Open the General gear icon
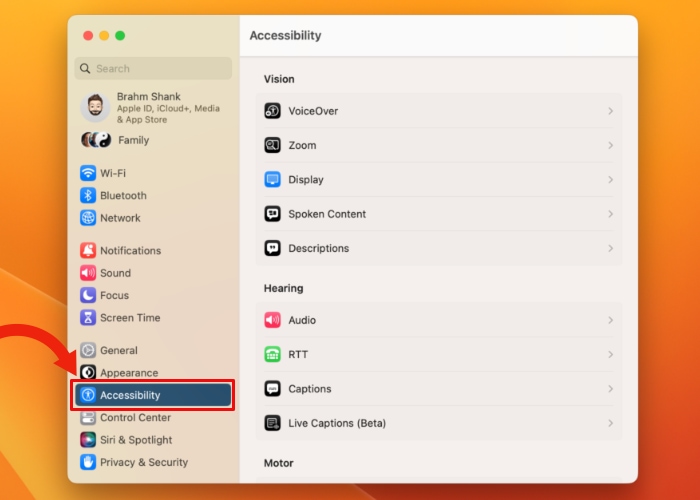Screen dimensions: 700x500 click(88, 350)
